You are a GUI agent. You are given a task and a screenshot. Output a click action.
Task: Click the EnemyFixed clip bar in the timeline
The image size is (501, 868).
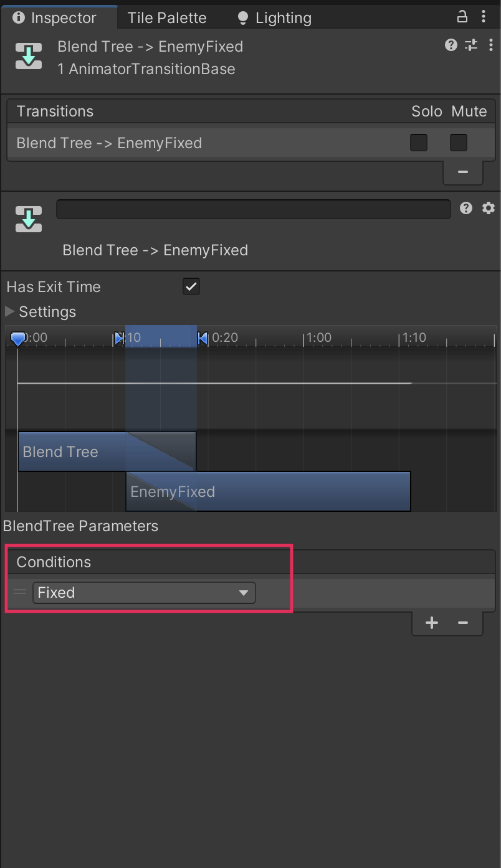coord(268,492)
